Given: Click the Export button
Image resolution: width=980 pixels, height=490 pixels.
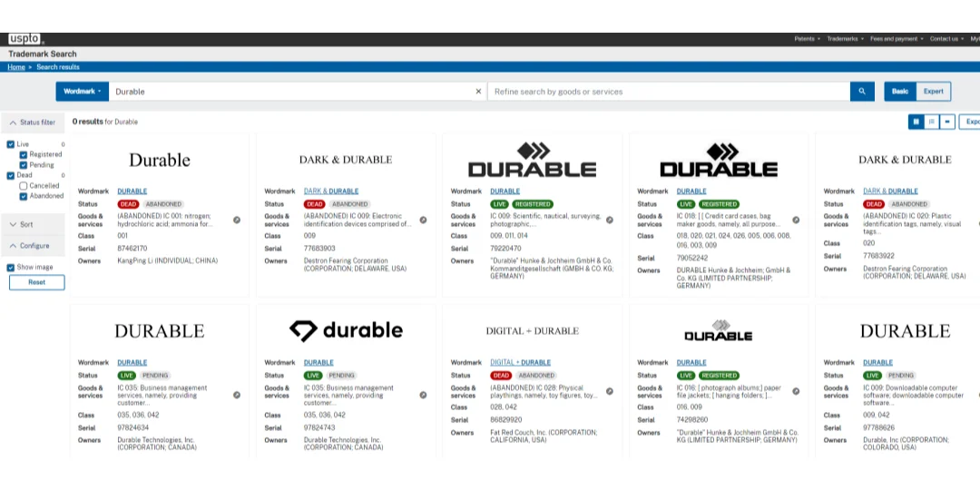Looking at the screenshot, I should coord(969,122).
